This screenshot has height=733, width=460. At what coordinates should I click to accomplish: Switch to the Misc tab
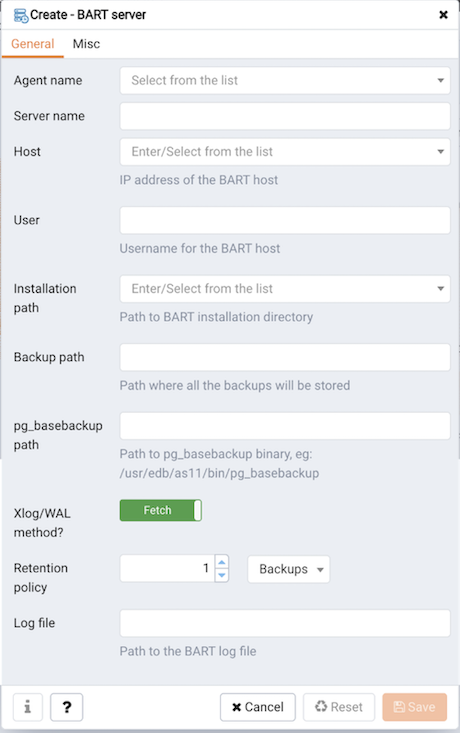[x=86, y=44]
